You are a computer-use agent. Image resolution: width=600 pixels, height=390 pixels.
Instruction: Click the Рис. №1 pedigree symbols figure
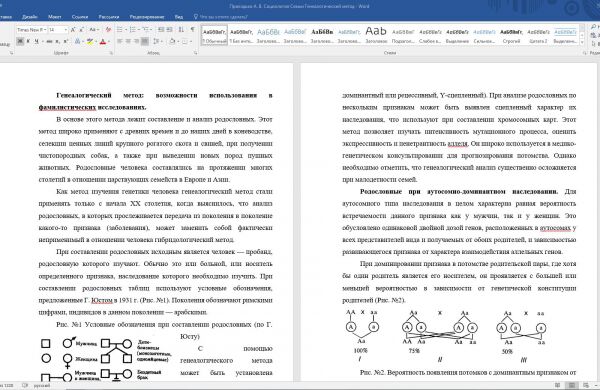[105, 358]
